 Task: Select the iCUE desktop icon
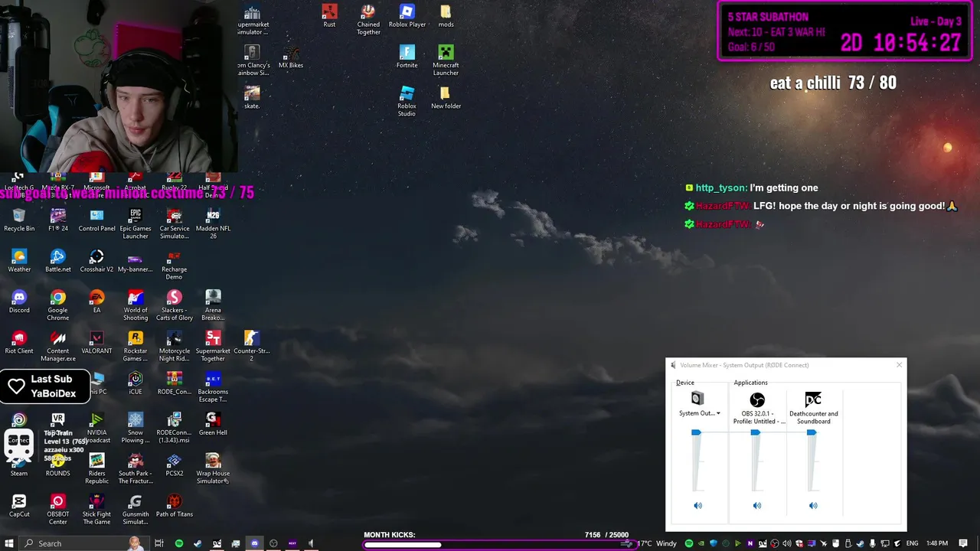pyautogui.click(x=136, y=383)
